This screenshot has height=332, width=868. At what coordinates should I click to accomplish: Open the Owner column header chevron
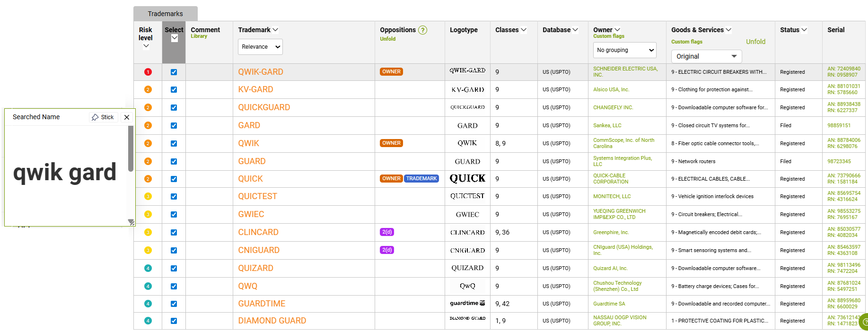(x=617, y=30)
